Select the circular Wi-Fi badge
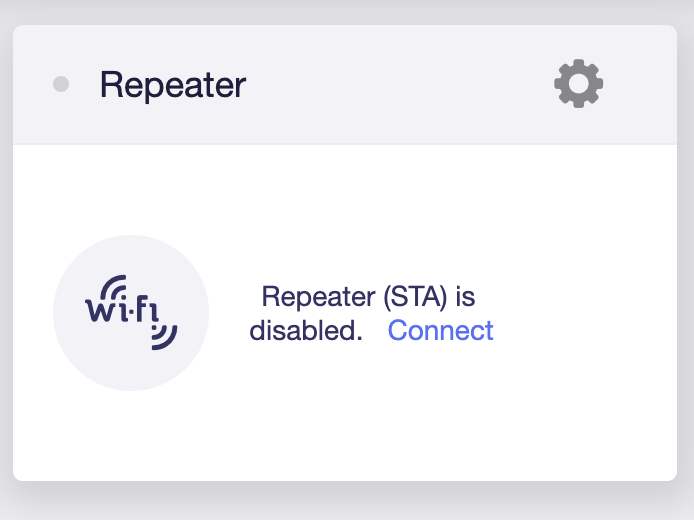The height and width of the screenshot is (520, 694). (x=131, y=313)
